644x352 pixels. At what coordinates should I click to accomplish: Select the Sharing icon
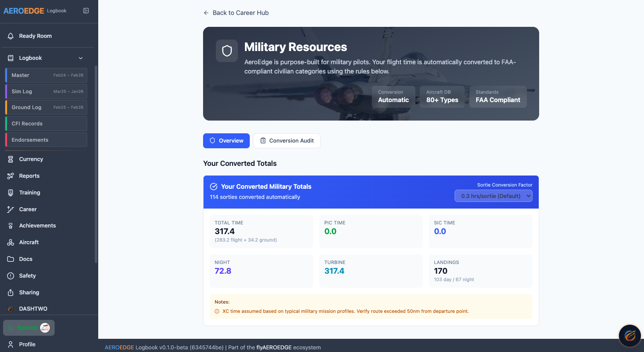pyautogui.click(x=10, y=292)
